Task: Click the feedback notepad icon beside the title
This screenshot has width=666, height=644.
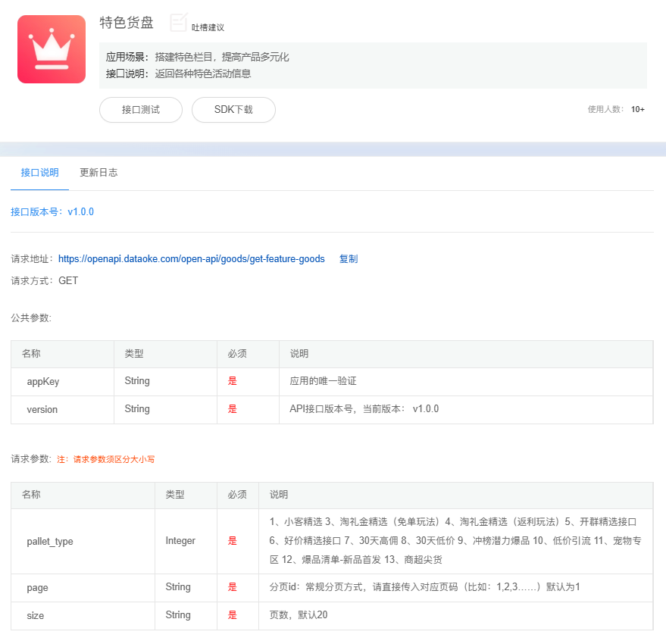Action: pyautogui.click(x=178, y=23)
